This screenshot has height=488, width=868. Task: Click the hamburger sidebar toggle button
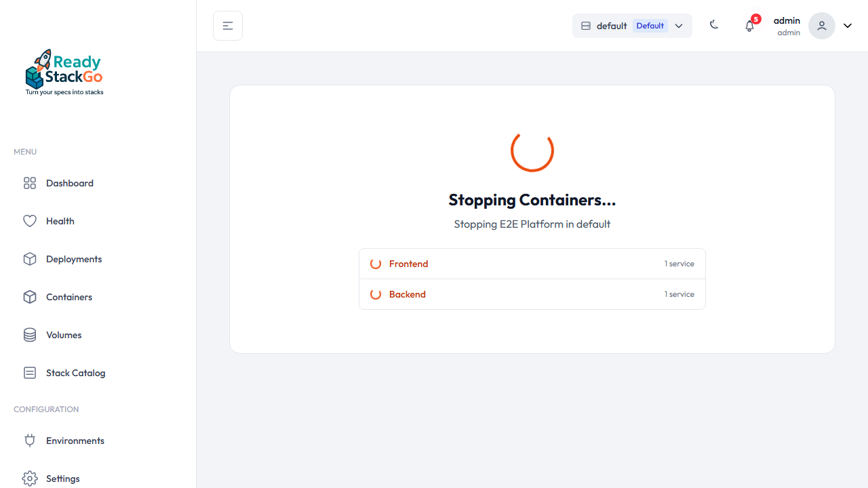[228, 26]
